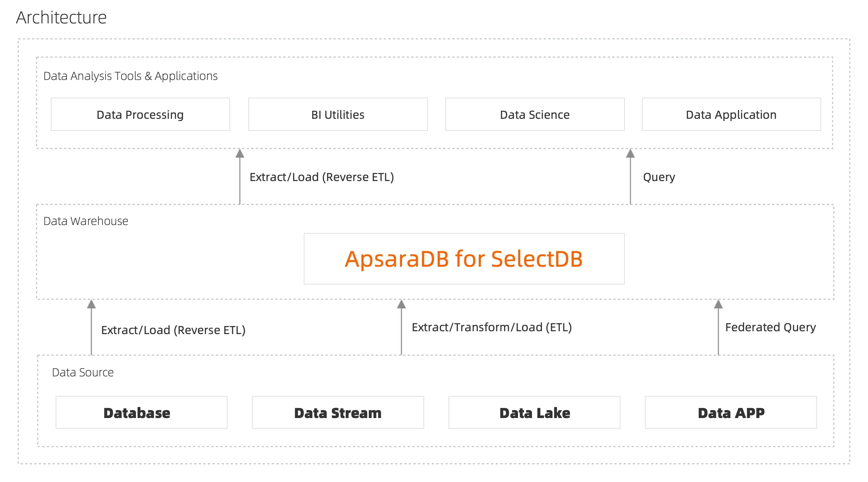The height and width of the screenshot is (482, 868).
Task: Click the arrowhead beside the Federated Query label
Action: point(718,304)
